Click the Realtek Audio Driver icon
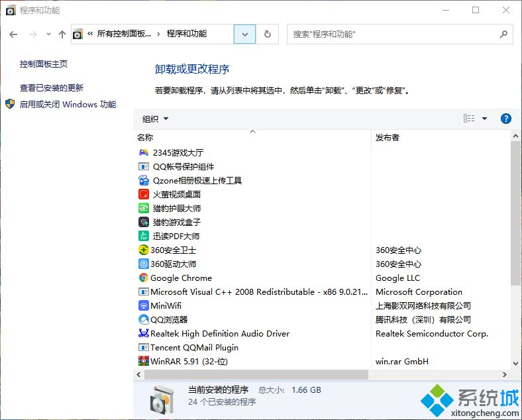This screenshot has width=522, height=420. pos(144,333)
